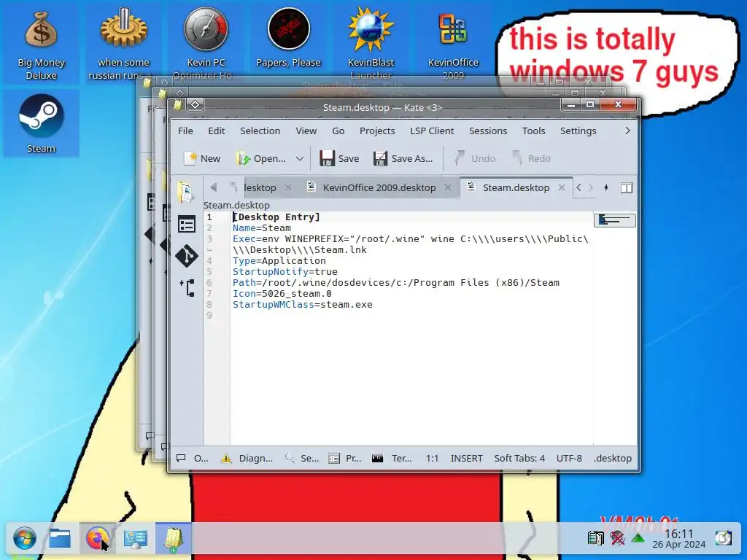Click the 'StartupWMClass=steam.exe' line
Screen dimensions: 747x560
tap(303, 305)
